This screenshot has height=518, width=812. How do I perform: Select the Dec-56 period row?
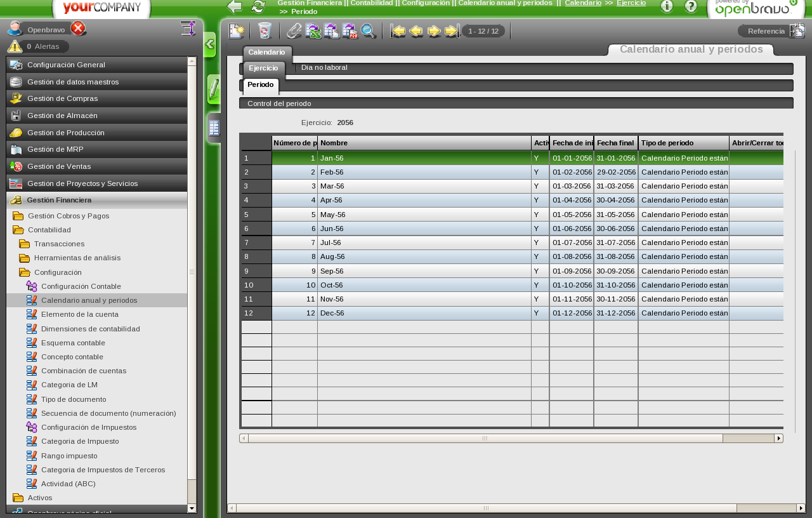(511, 313)
